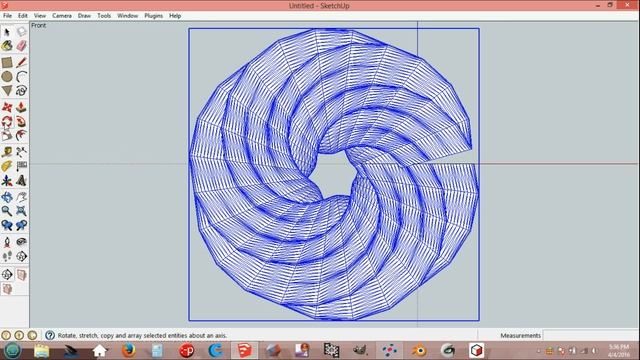640x360 pixels.
Task: Open the View menu
Action: tap(40, 16)
